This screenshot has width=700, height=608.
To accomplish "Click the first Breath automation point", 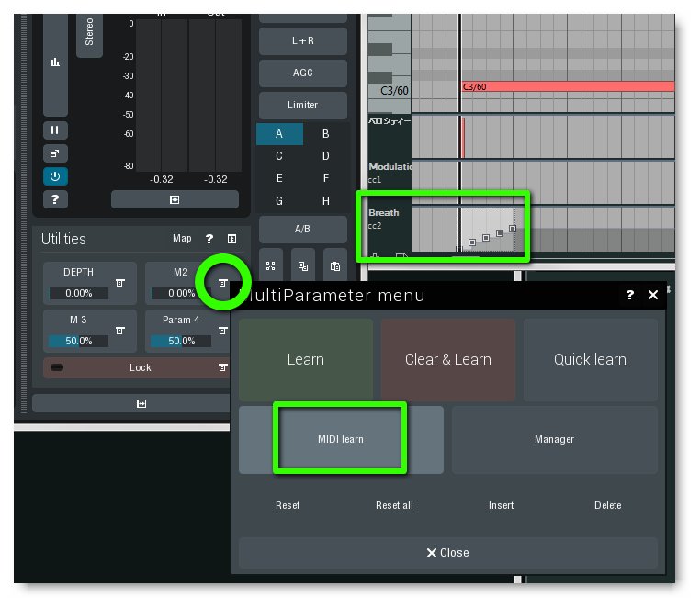I will point(458,249).
